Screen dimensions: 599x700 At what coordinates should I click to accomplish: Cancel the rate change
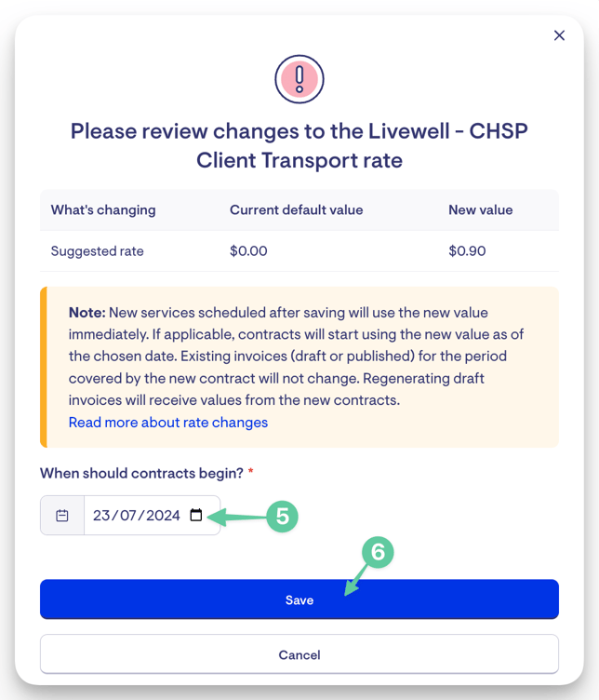coord(299,654)
